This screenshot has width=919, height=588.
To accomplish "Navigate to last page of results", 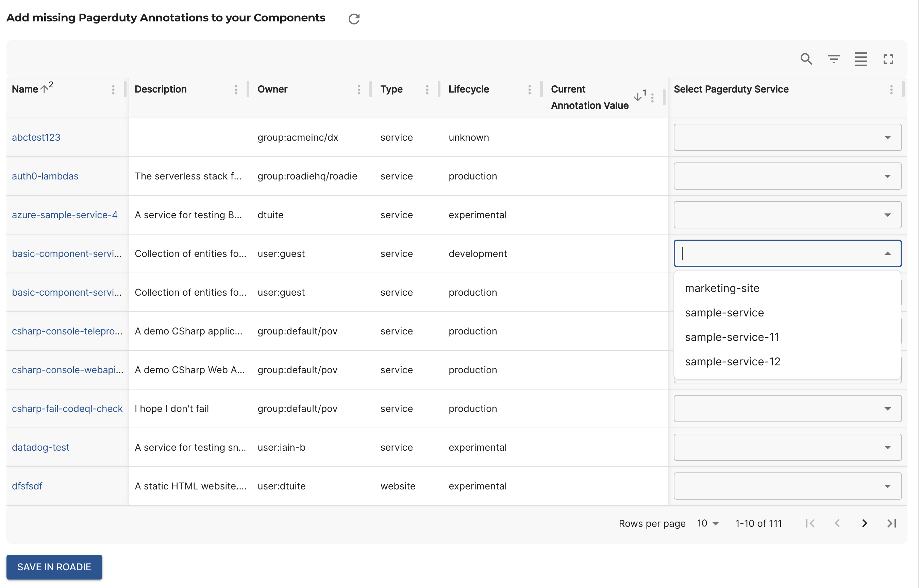I will pos(892,522).
